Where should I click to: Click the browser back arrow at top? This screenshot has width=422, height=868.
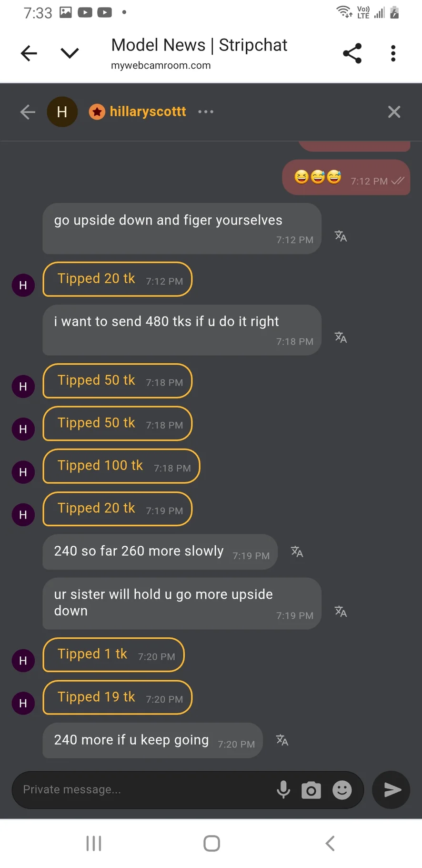29,53
